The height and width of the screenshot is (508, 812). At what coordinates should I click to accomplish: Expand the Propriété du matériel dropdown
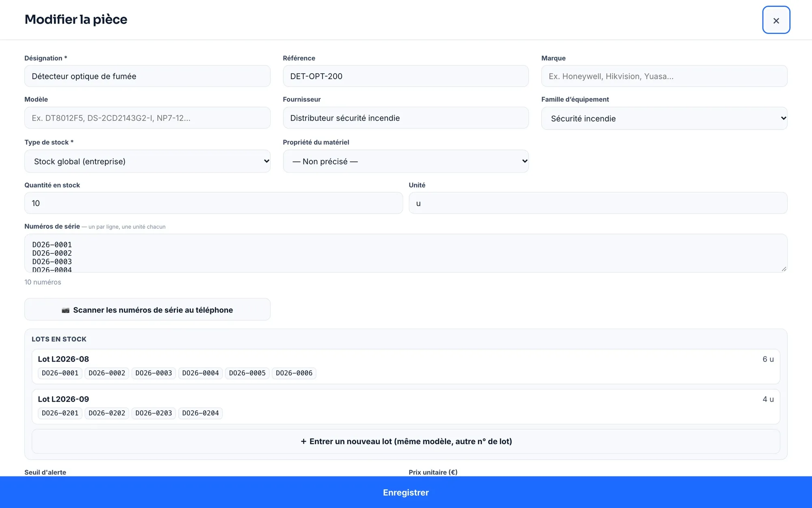(x=406, y=161)
